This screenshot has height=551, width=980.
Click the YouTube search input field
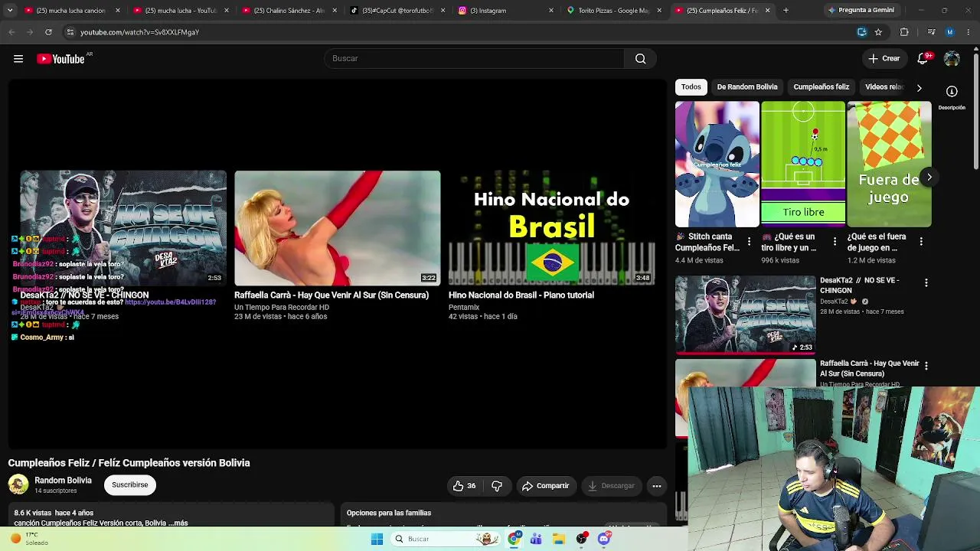point(475,59)
